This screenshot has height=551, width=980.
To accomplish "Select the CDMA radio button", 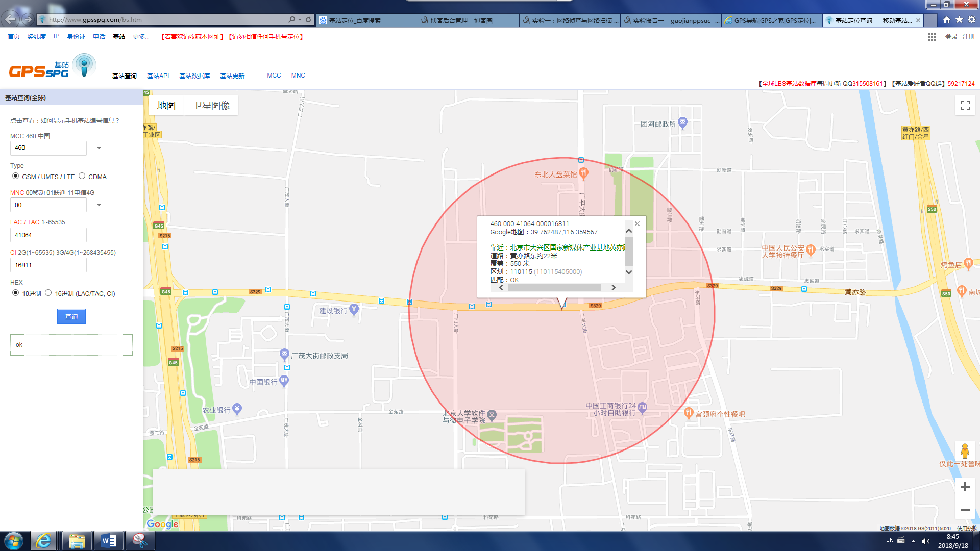I will coord(82,176).
